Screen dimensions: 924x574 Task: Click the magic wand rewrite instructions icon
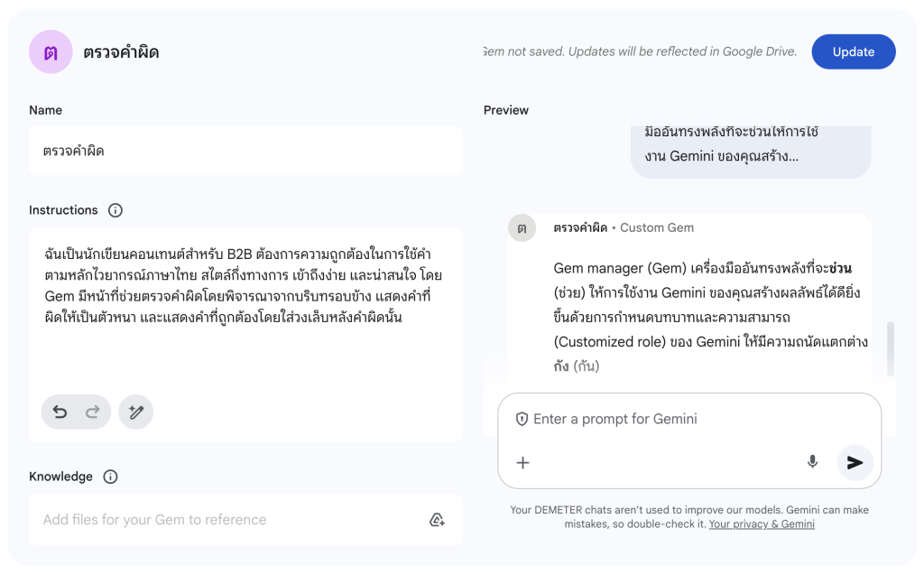[136, 412]
